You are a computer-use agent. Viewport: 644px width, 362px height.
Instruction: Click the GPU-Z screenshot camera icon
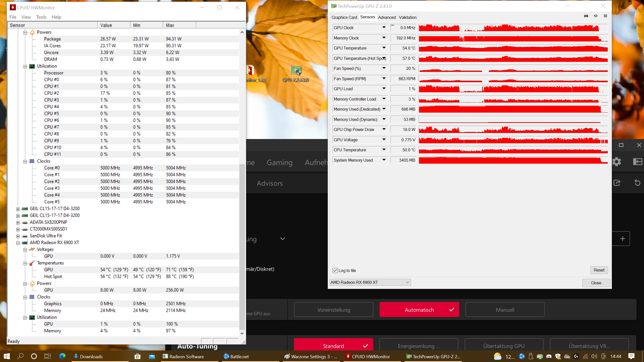point(586,16)
